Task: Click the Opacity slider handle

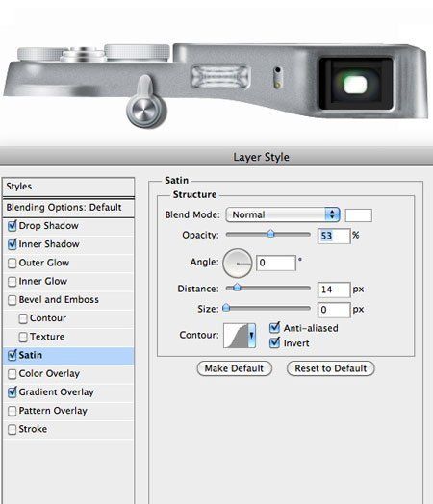Action: click(270, 234)
